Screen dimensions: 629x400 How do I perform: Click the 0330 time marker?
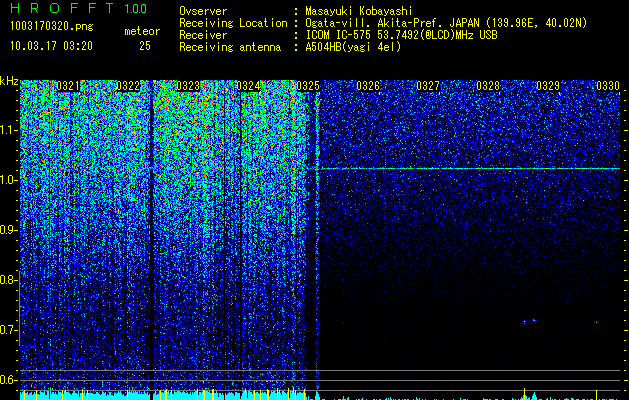[608, 86]
